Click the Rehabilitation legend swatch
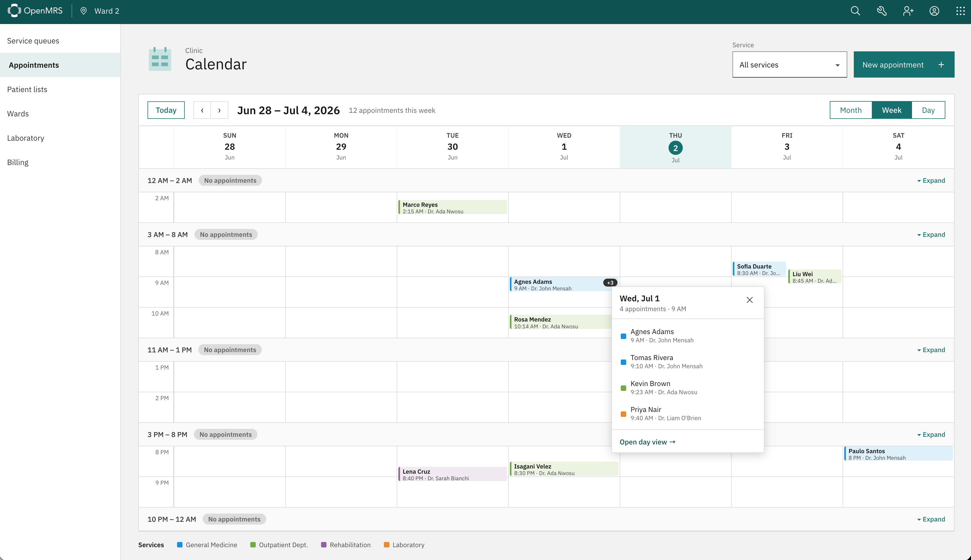The image size is (971, 560). tap(323, 545)
